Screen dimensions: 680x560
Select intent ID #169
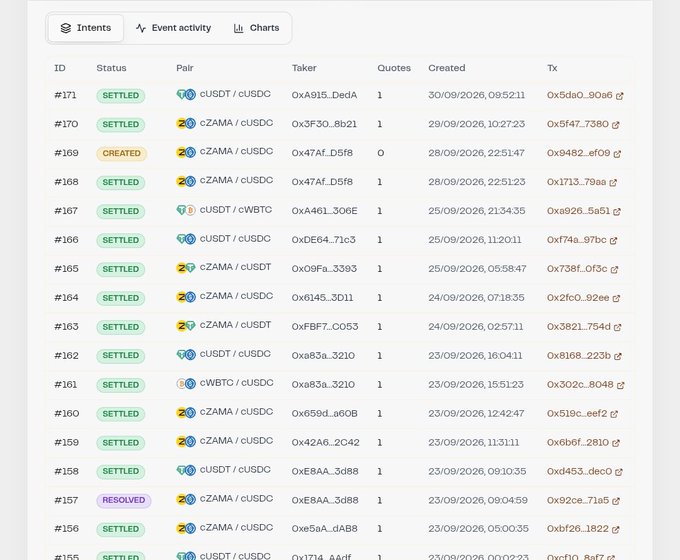coord(66,153)
